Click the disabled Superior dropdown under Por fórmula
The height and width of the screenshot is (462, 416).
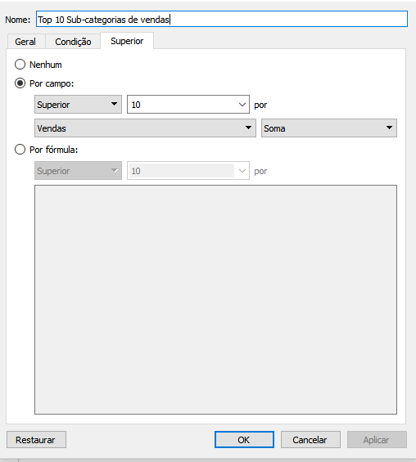point(78,171)
